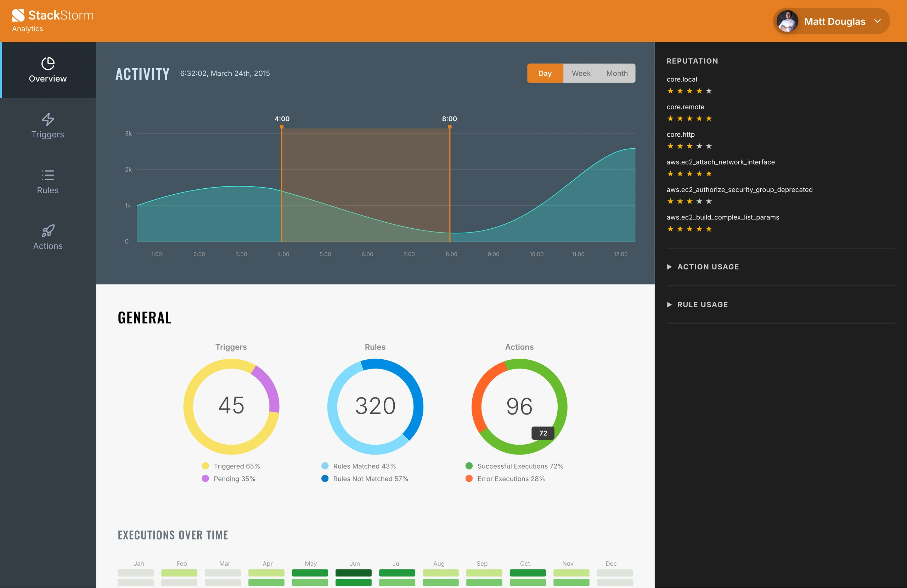This screenshot has height=588, width=907.
Task: Click the Actions donut chart showing 96
Action: (519, 406)
